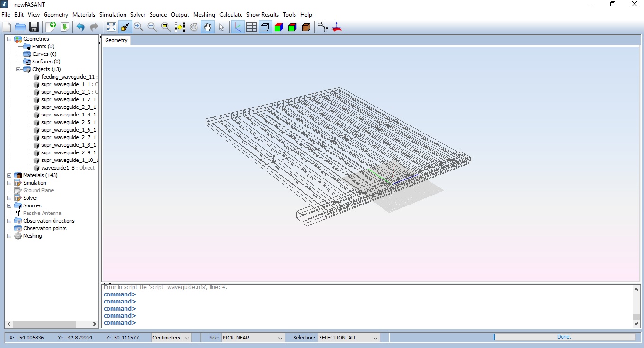Select the solid brown cube render mode
Image resolution: width=644 pixels, height=348 pixels.
pyautogui.click(x=306, y=27)
